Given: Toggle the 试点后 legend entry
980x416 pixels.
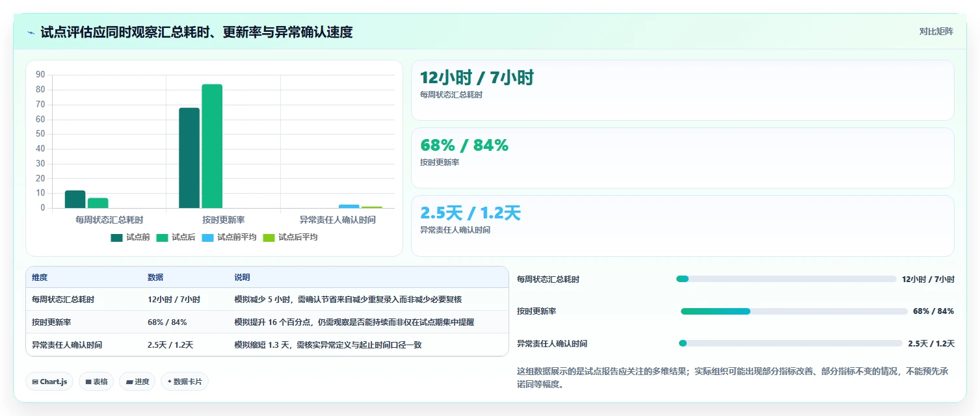Looking at the screenshot, I should coord(176,237).
